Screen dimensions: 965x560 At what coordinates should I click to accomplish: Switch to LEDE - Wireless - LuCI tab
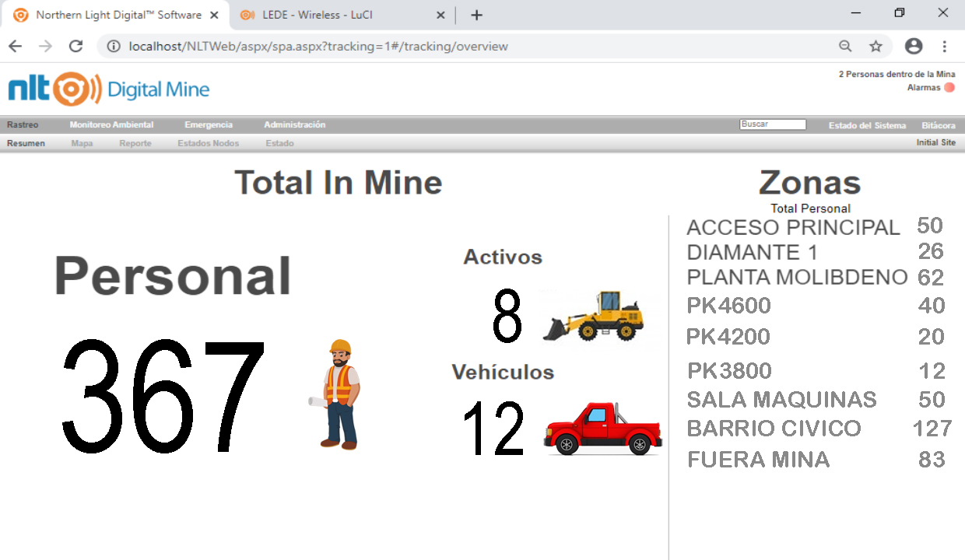point(342,15)
